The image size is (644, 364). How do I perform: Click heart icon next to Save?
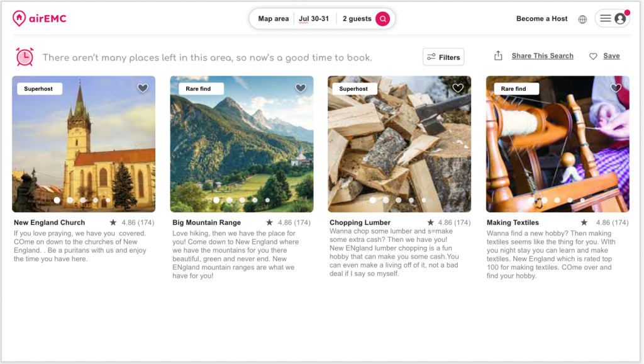pyautogui.click(x=593, y=56)
